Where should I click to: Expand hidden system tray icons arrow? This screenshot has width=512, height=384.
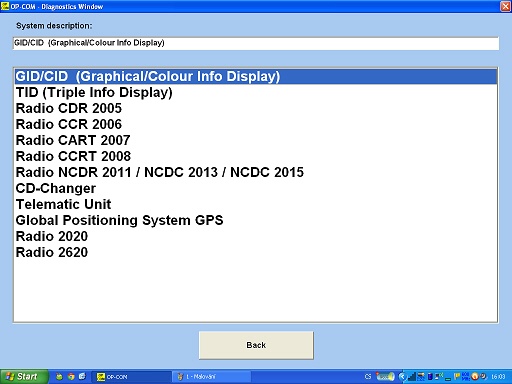[x=402, y=377]
